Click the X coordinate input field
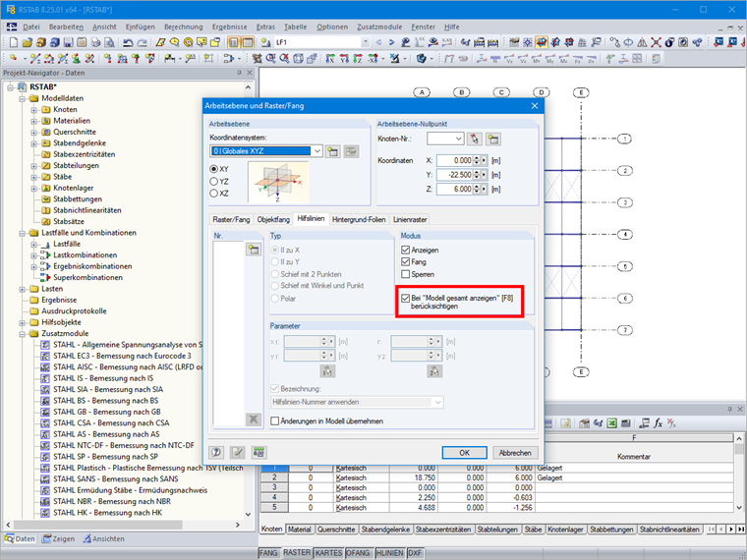Viewport: 747px width, 560px height. click(x=454, y=160)
